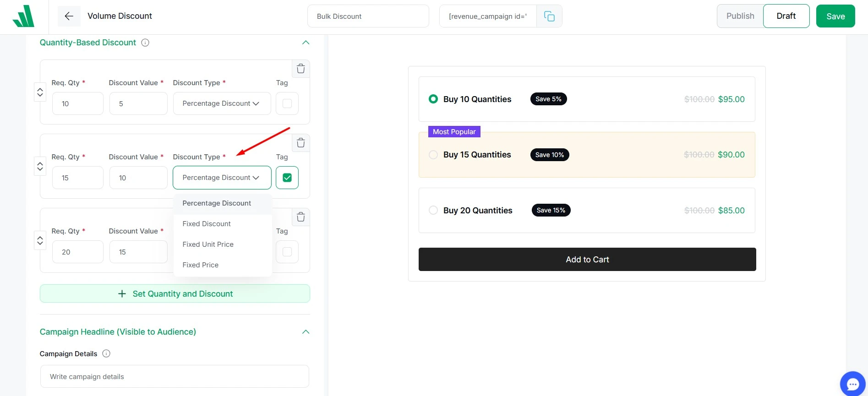This screenshot has width=868, height=396.
Task: Click Write campaign details input
Action: coord(175,376)
